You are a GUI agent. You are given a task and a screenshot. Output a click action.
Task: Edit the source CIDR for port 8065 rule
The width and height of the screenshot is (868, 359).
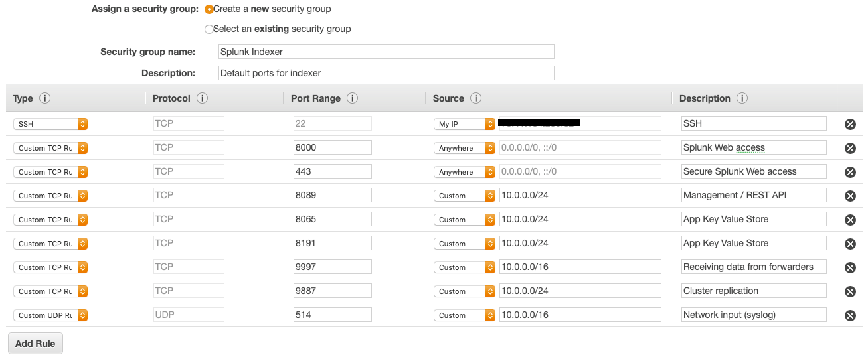(580, 219)
